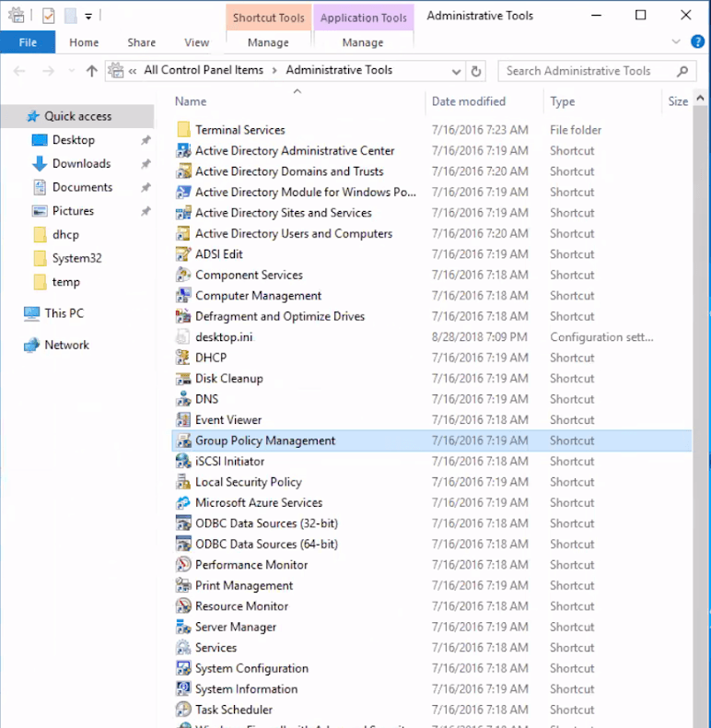Select the Microsoft Azure Services icon
Image resolution: width=711 pixels, height=728 pixels.
click(183, 502)
